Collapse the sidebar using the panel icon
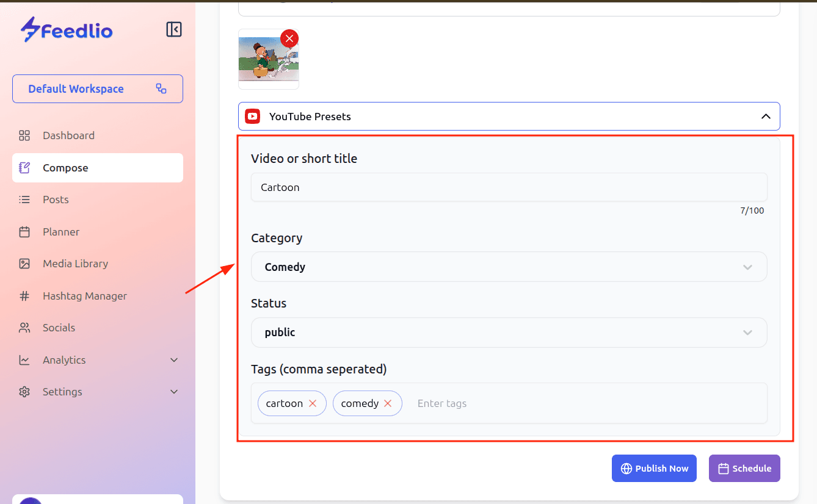 (x=174, y=29)
